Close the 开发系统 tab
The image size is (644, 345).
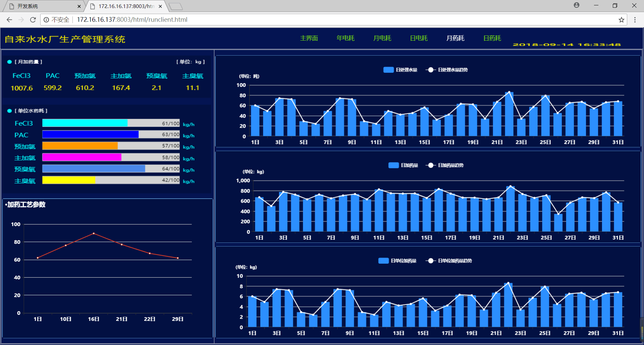click(79, 6)
